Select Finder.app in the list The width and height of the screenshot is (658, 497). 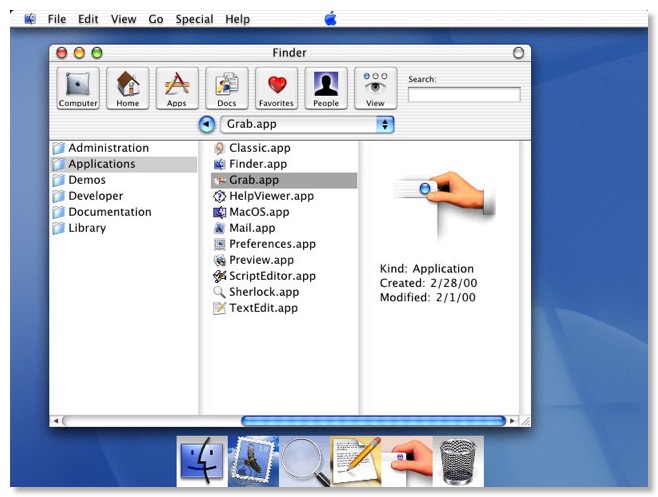pyautogui.click(x=284, y=164)
